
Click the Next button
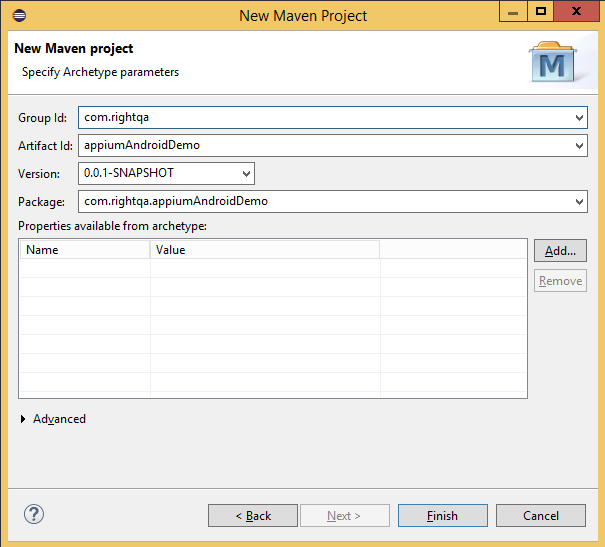coord(345,515)
